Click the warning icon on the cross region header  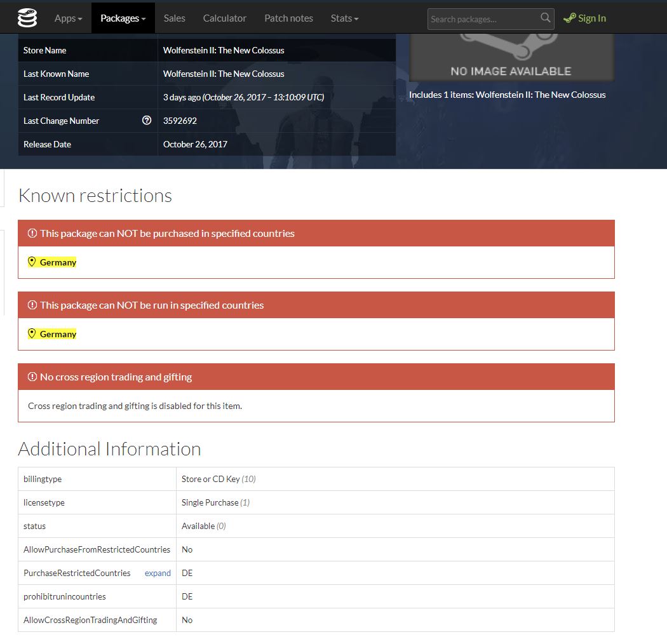(32, 377)
